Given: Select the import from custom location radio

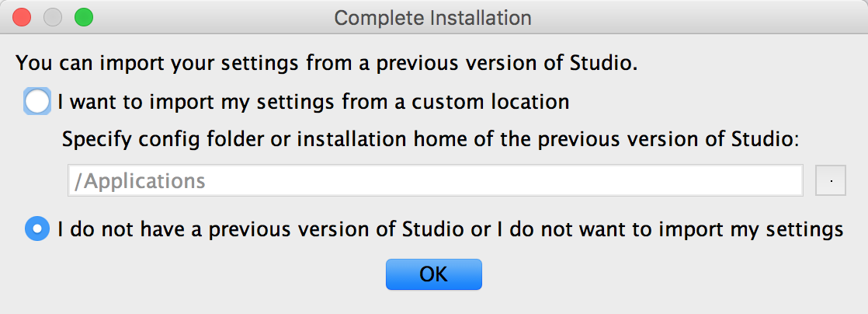Looking at the screenshot, I should click(x=37, y=102).
